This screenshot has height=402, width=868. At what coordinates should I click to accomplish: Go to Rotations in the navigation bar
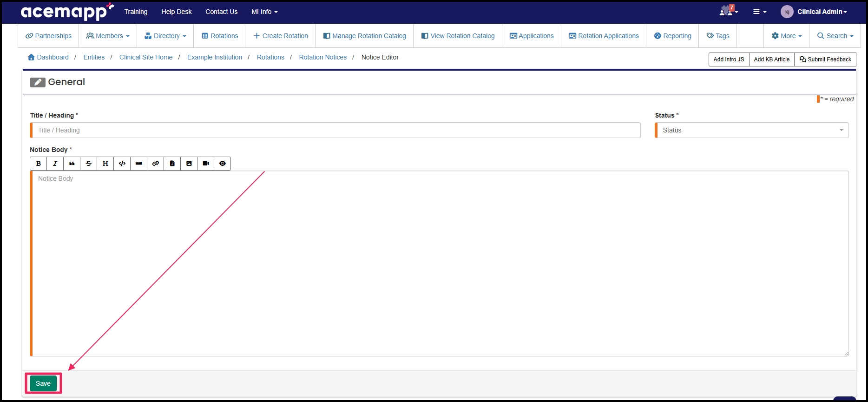pos(219,36)
